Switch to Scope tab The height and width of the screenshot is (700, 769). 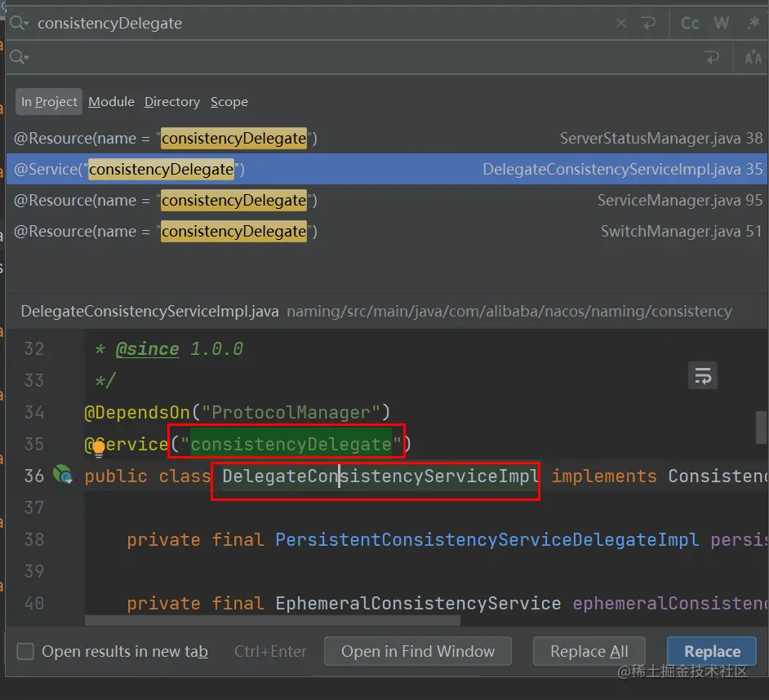point(229,101)
